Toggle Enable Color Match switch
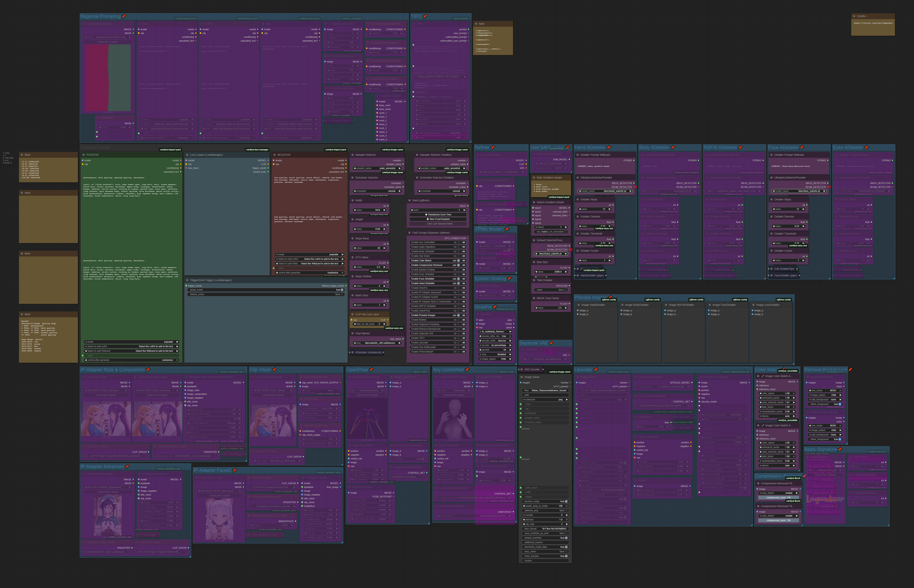This screenshot has width=914, height=588. [x=458, y=260]
